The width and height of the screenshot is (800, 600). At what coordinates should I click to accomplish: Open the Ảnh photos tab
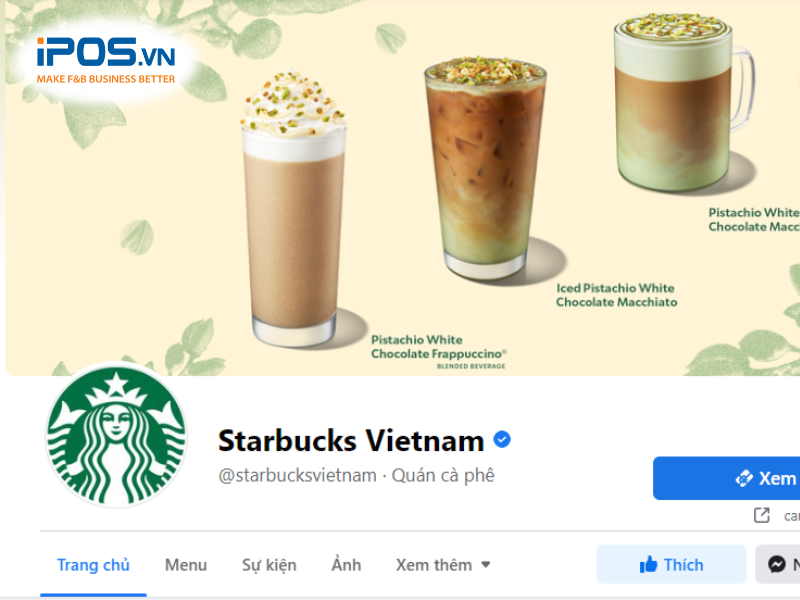point(346,565)
